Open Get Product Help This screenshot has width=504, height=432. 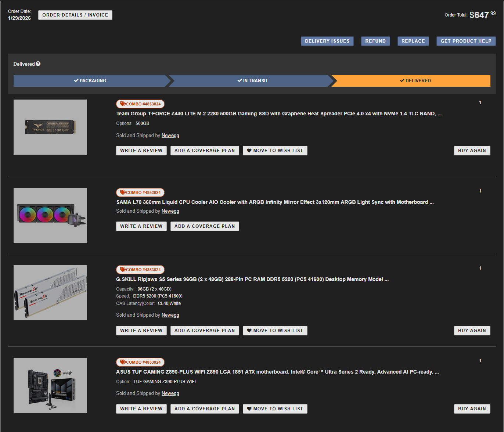[466, 41]
